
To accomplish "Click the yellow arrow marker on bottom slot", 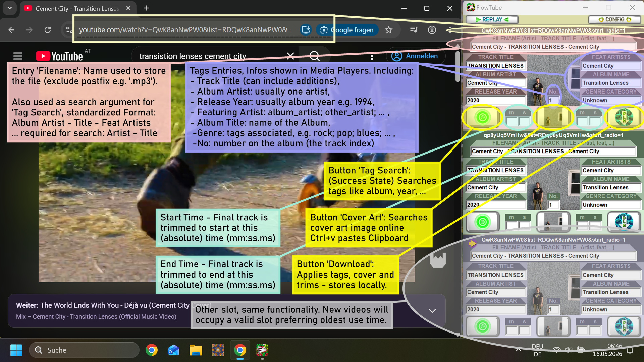I will click(x=472, y=243).
